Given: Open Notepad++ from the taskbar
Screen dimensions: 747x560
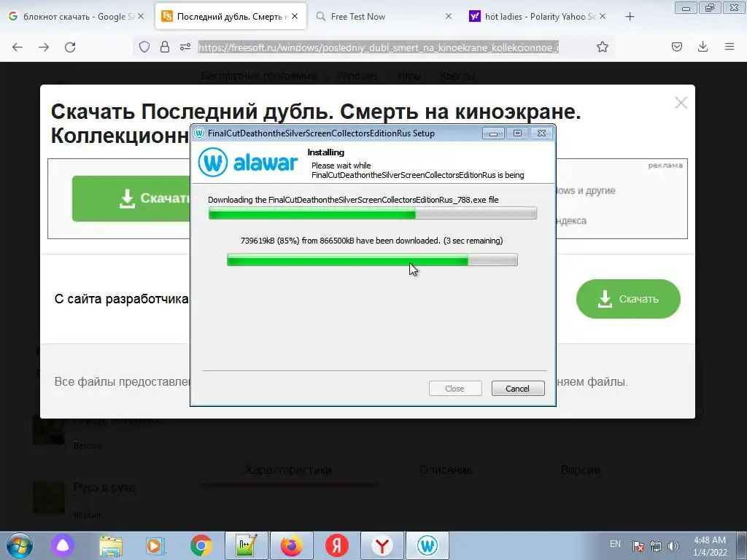Looking at the screenshot, I should (247, 545).
